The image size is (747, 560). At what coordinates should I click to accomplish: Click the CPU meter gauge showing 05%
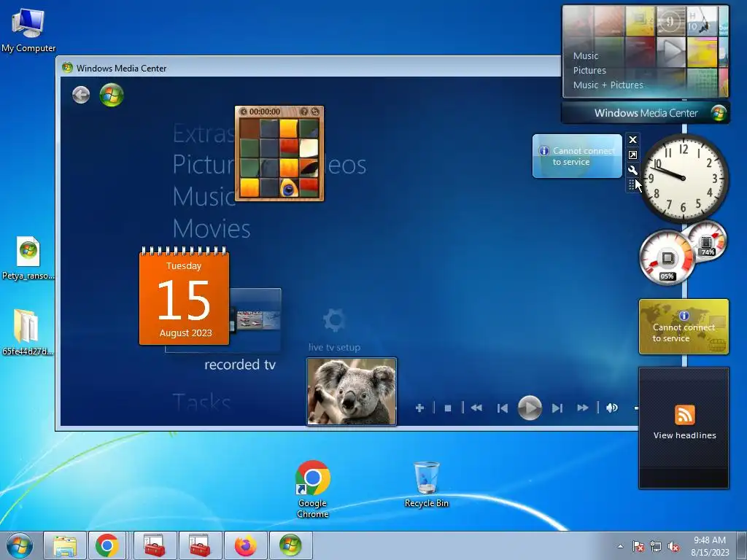pos(667,257)
